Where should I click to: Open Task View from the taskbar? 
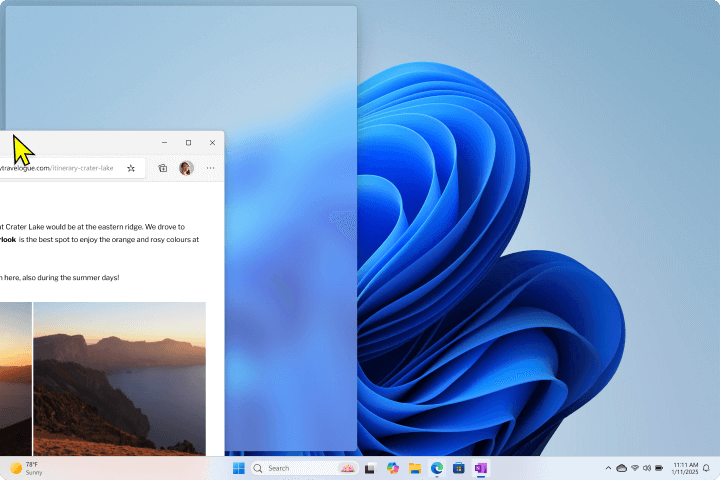(370, 468)
